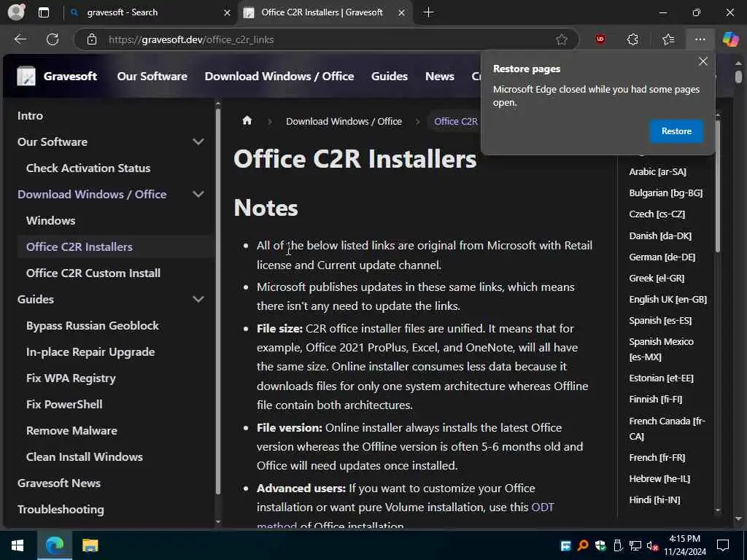The height and width of the screenshot is (560, 747).
Task: View site info lock icon
Action: tap(92, 39)
